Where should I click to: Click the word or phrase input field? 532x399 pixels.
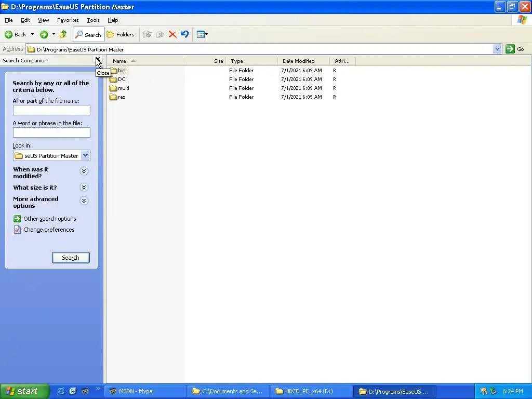tap(51, 132)
